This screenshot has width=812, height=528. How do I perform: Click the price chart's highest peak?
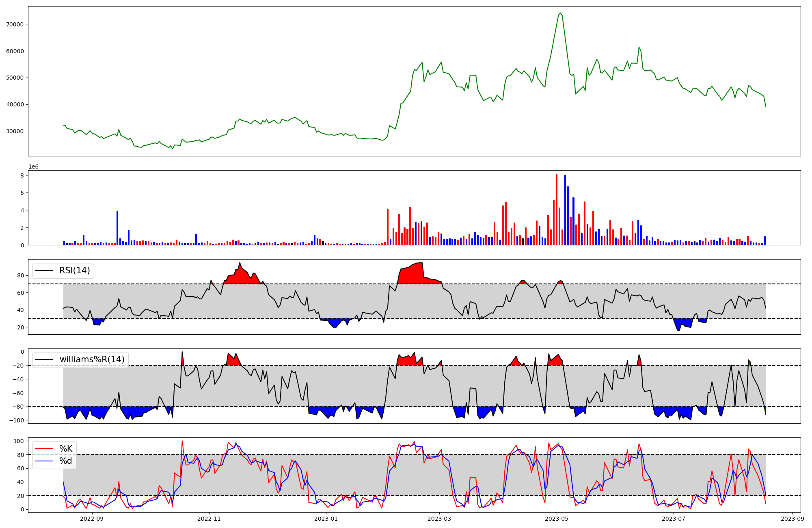[560, 13]
